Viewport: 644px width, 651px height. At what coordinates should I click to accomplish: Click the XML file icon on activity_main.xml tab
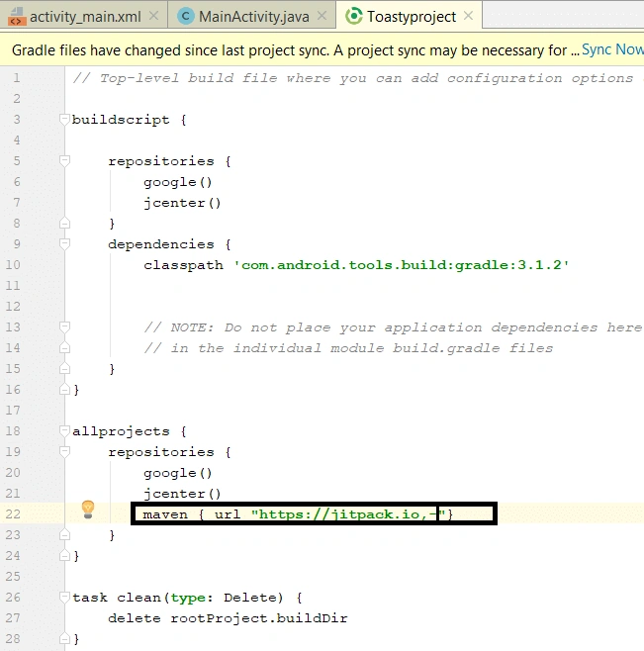[17, 17]
